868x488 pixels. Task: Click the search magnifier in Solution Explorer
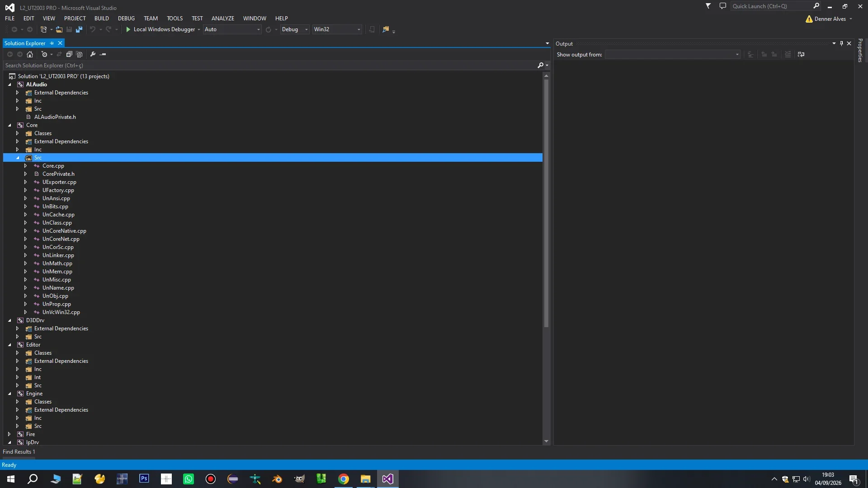[541, 66]
